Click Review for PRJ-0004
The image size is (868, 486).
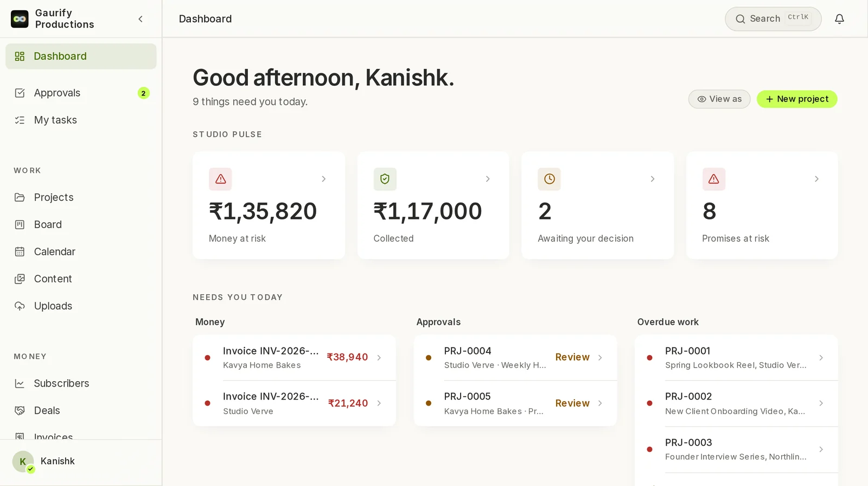click(x=572, y=357)
